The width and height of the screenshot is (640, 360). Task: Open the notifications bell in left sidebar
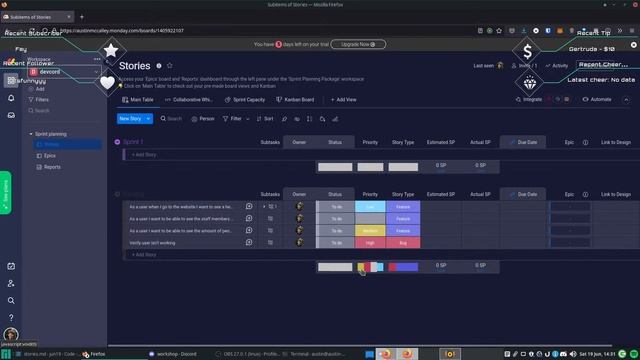click(x=11, y=98)
